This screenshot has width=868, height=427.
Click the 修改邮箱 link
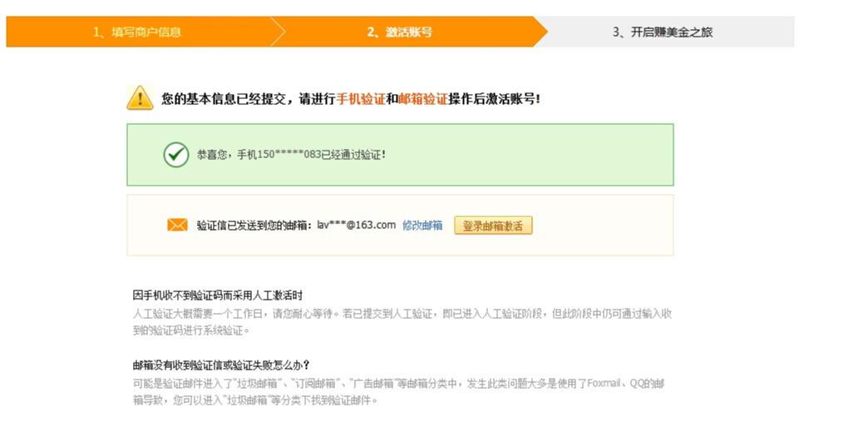(422, 225)
